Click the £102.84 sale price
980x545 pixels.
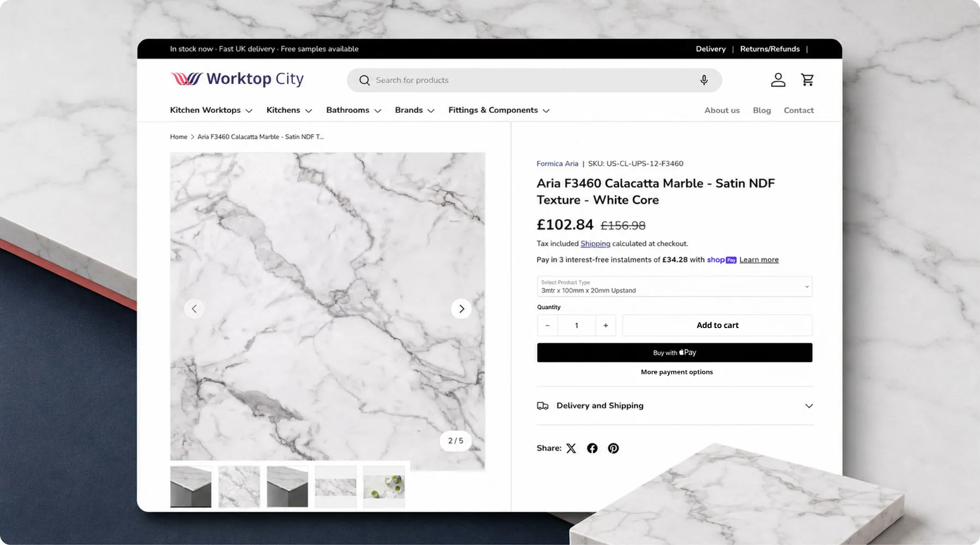(565, 225)
